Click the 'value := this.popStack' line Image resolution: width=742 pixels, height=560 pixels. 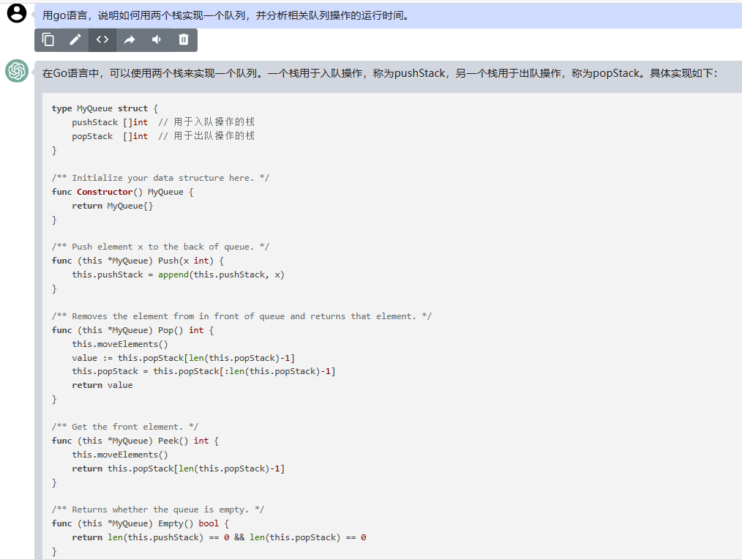pos(184,358)
